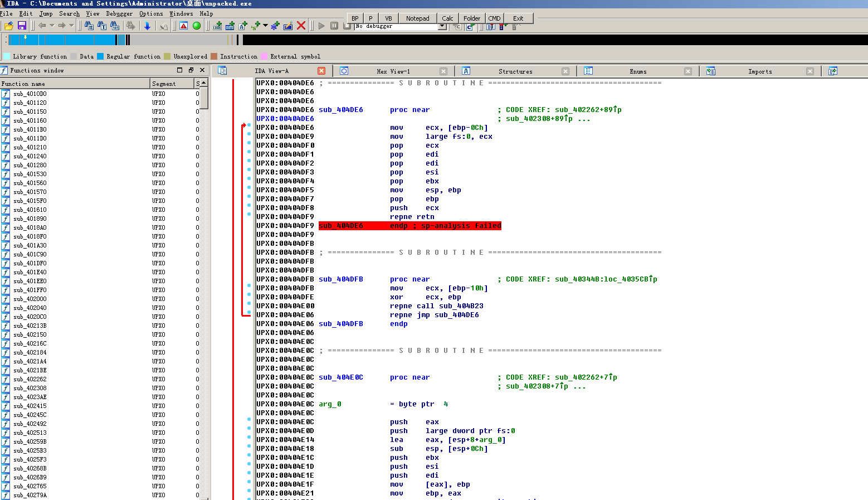Switch to the Structures tab
Image resolution: width=868 pixels, height=500 pixels.
(x=515, y=71)
